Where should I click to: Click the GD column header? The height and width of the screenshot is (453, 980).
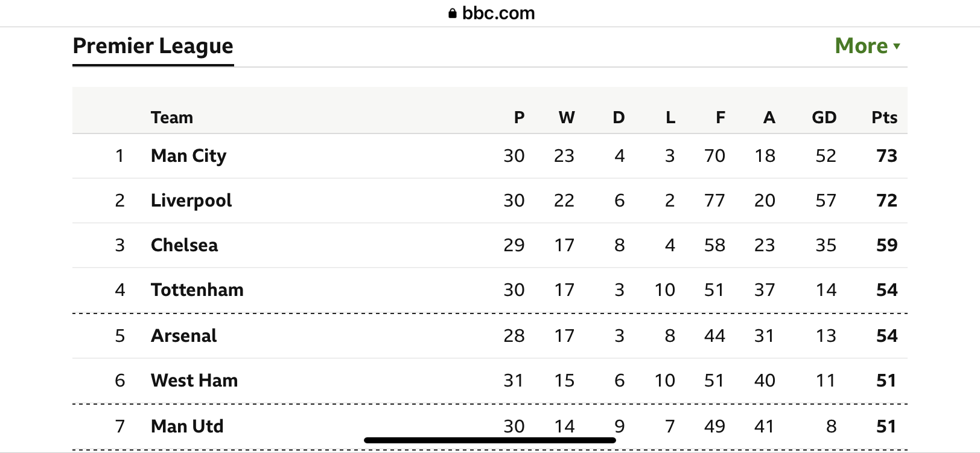click(x=824, y=117)
